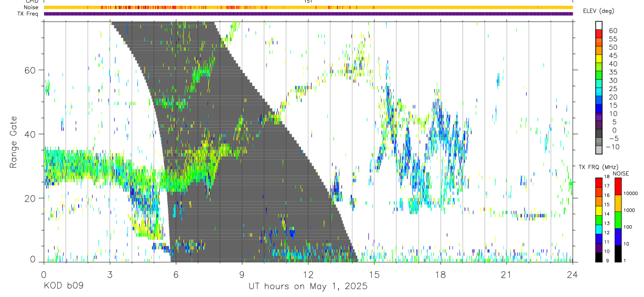Click the orange Noise strip above the plot
The image size is (644, 297).
(x=308, y=8)
